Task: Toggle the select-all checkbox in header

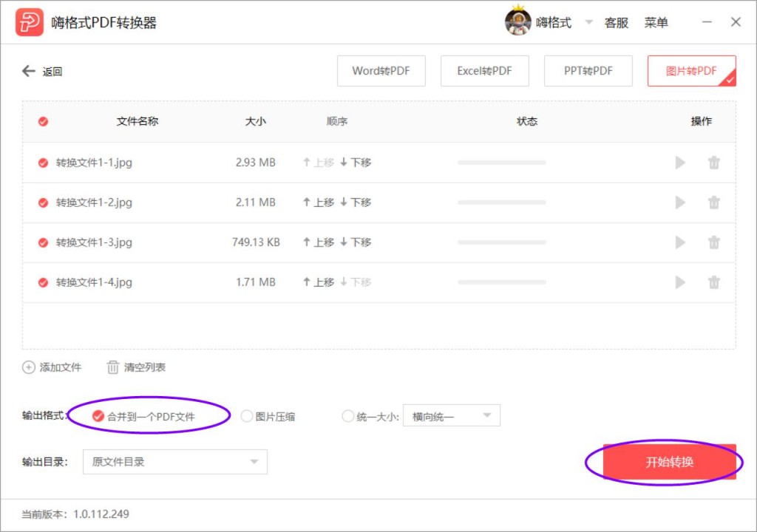Action: coord(43,121)
